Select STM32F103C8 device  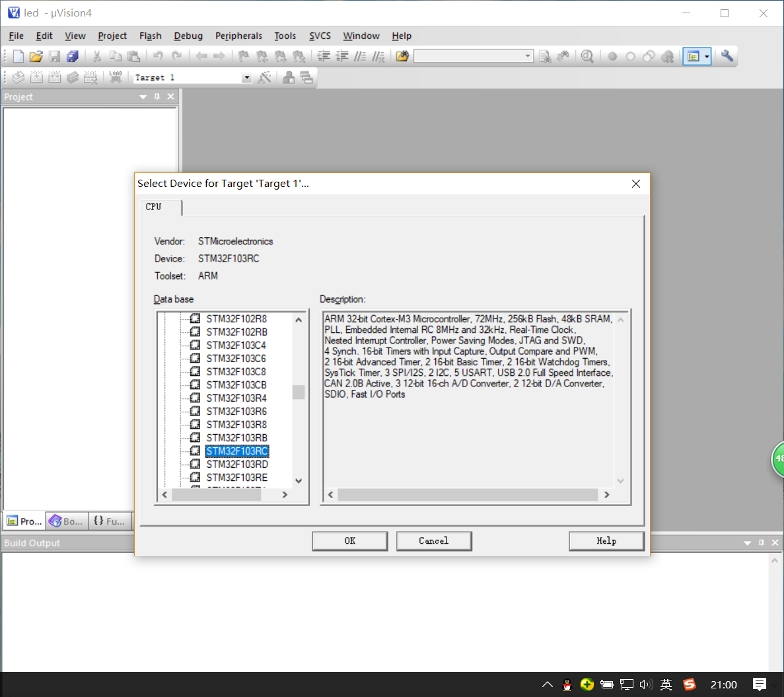[x=236, y=371]
